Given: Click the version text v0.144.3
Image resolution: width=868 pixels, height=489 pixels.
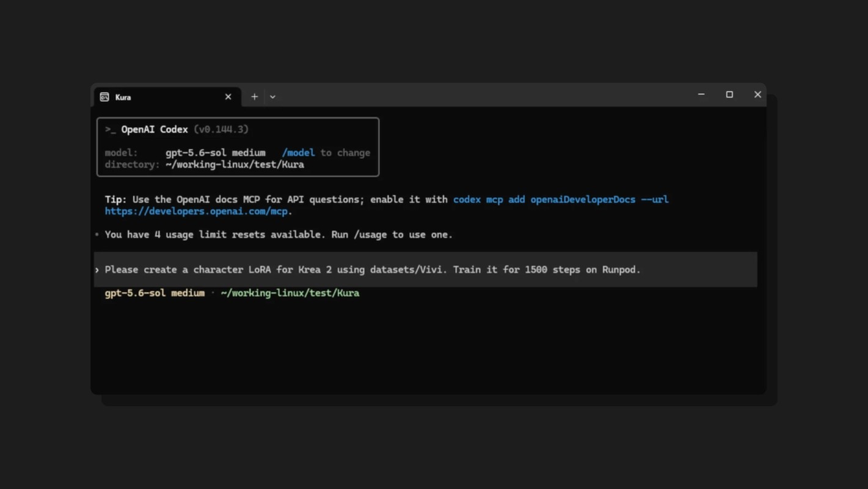Looking at the screenshot, I should pyautogui.click(x=221, y=130).
